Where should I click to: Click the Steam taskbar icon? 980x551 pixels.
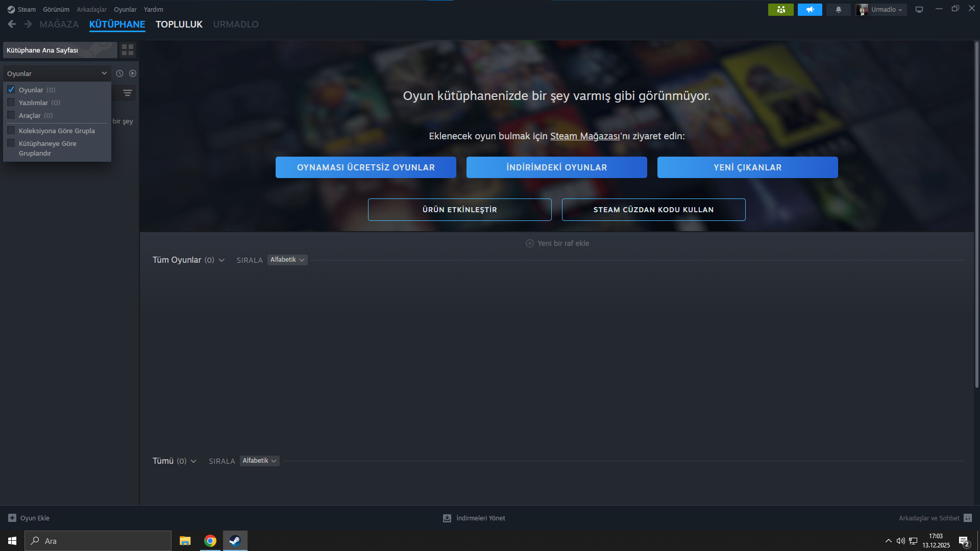click(235, 541)
